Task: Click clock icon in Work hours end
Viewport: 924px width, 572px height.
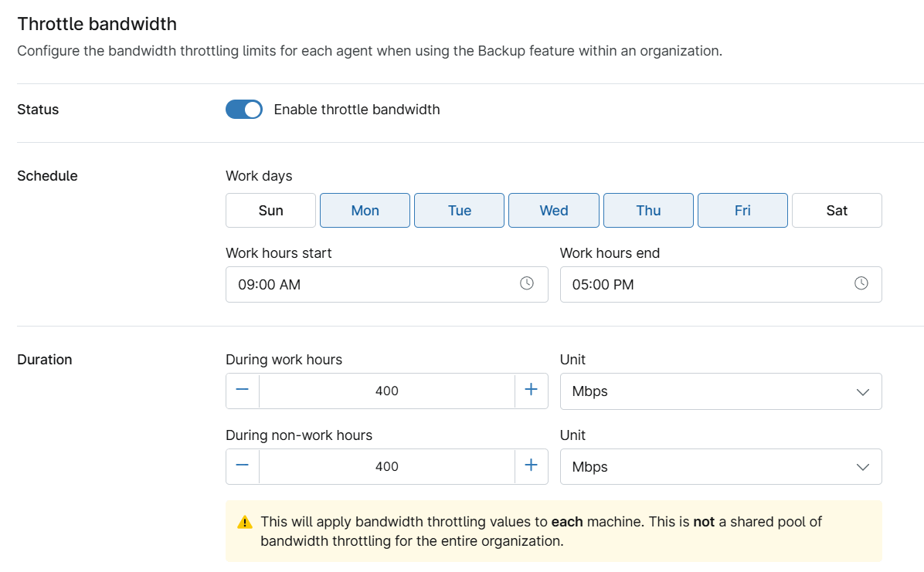Action: (861, 283)
